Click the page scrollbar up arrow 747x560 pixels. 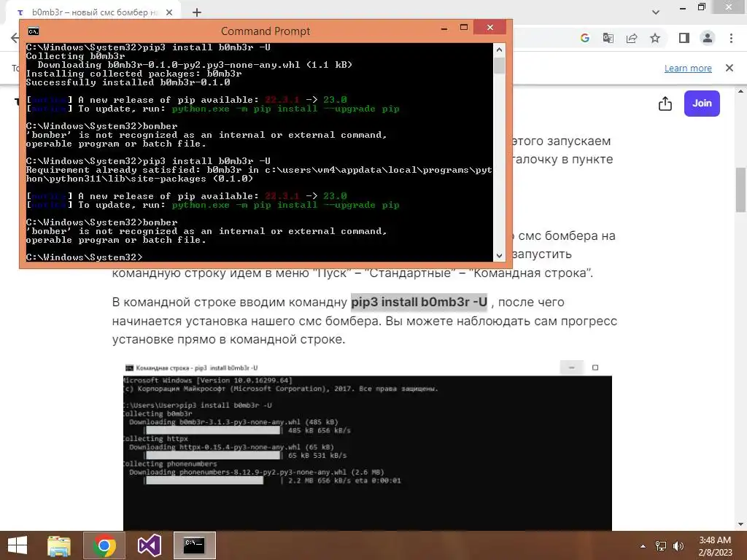[741, 91]
